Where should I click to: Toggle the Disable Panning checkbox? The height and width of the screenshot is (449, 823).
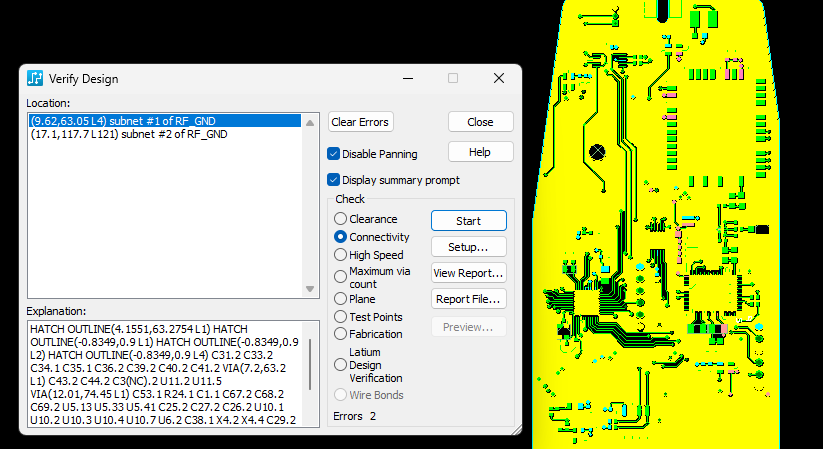pyautogui.click(x=334, y=154)
